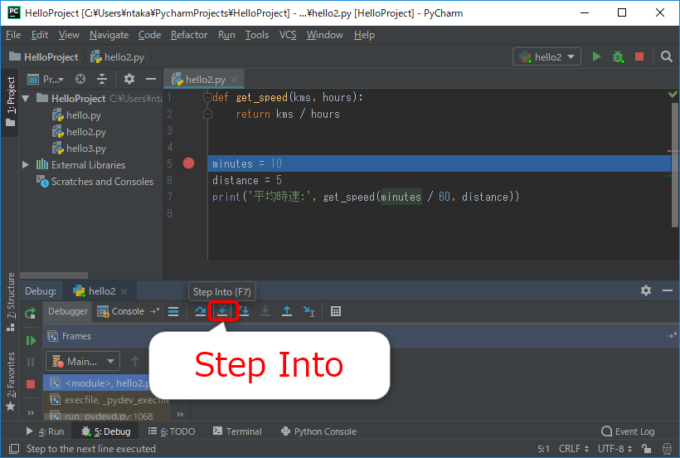680x458 pixels.
Task: Select hello3.py in project tree
Action: pyautogui.click(x=79, y=148)
